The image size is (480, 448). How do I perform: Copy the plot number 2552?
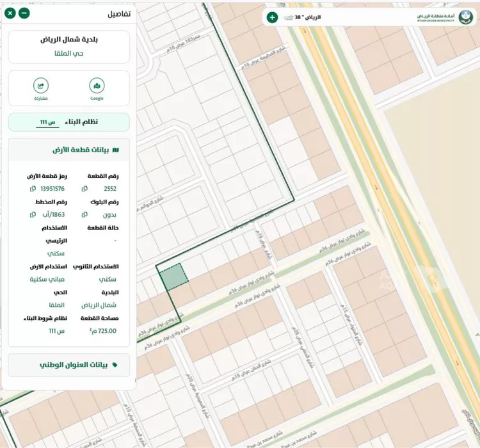click(84, 189)
